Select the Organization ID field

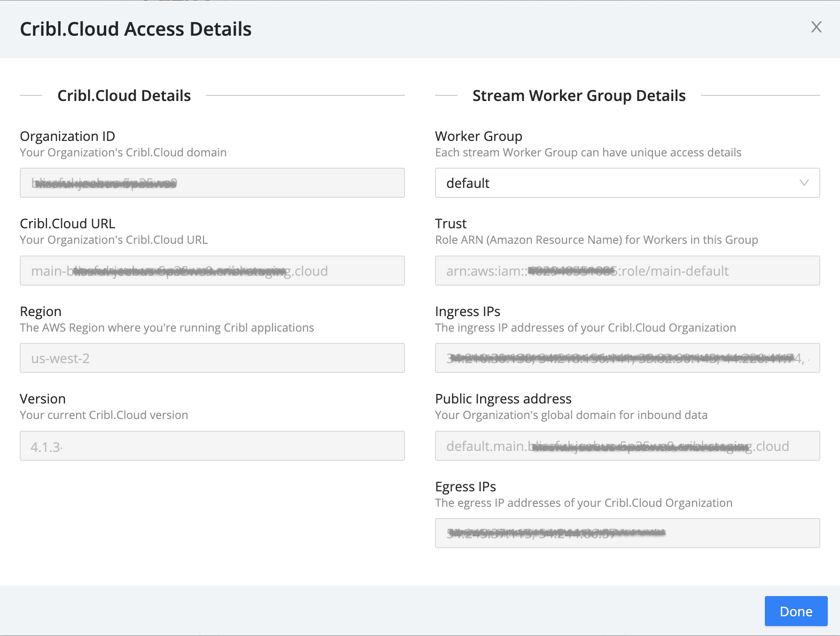pyautogui.click(x=212, y=183)
